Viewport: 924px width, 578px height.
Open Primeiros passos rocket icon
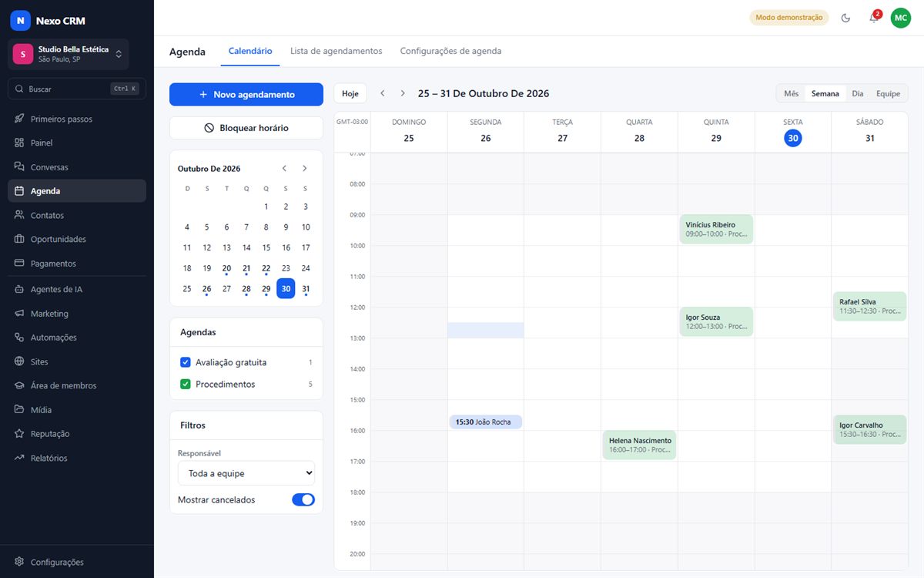point(19,119)
